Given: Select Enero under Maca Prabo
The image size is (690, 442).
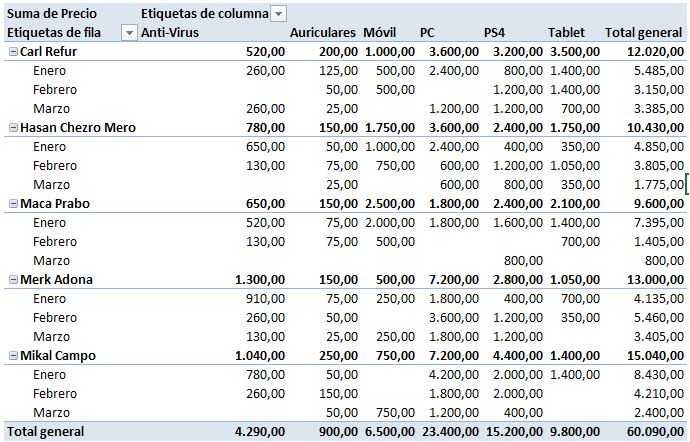Looking at the screenshot, I should click(49, 223).
